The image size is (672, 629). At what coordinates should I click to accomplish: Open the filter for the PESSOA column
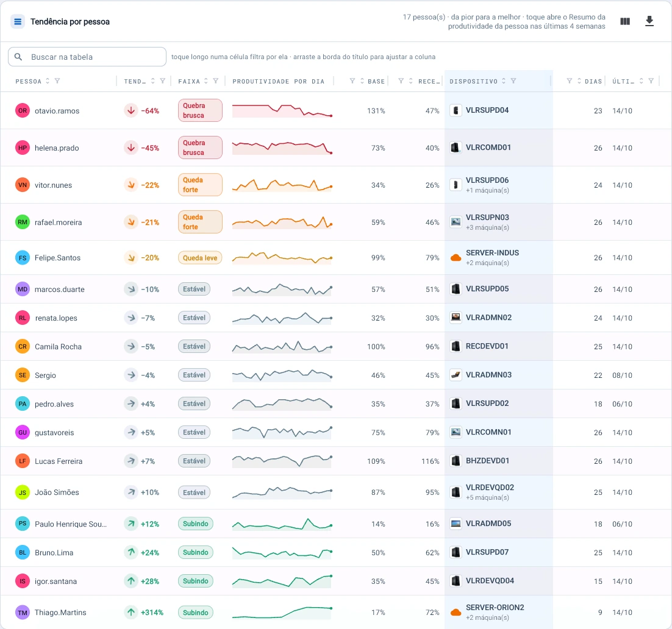pos(57,81)
